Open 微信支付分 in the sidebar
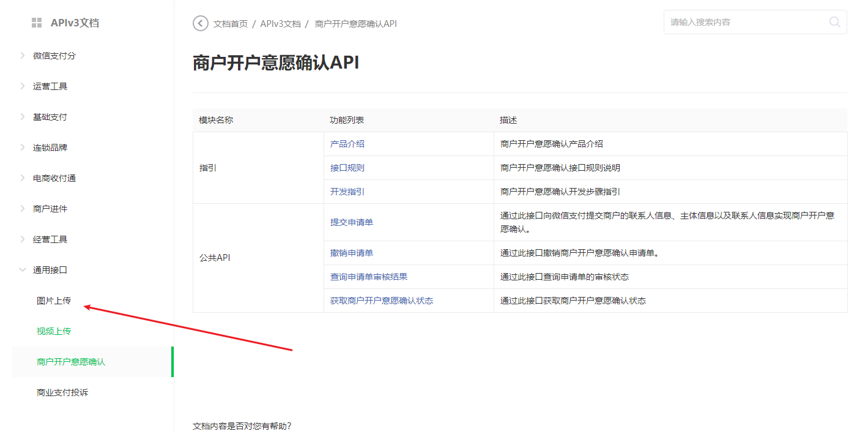Viewport: 868px width, 431px height. [x=54, y=56]
